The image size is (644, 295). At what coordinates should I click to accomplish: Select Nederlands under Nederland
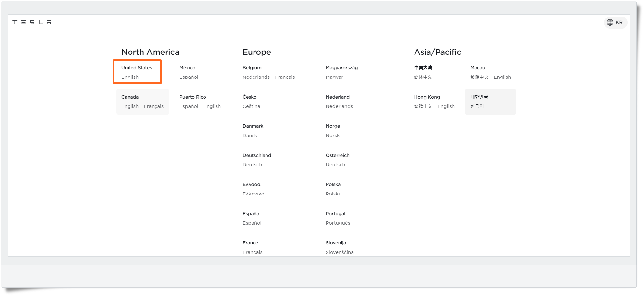point(339,106)
